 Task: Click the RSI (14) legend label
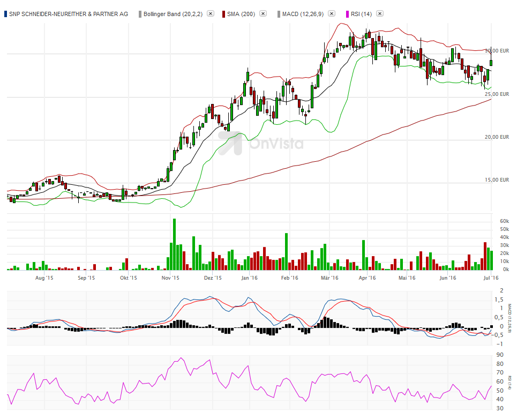[362, 14]
